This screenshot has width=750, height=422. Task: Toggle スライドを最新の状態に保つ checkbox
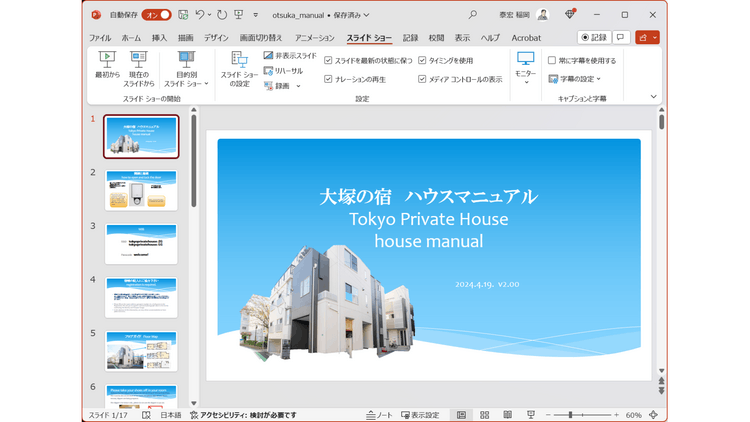click(x=328, y=60)
